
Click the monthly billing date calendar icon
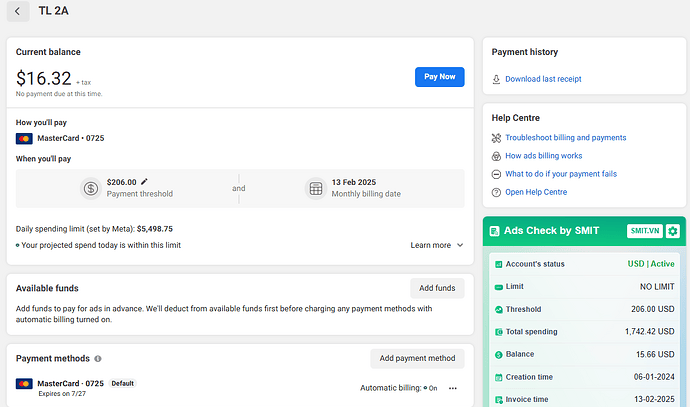[x=316, y=188]
